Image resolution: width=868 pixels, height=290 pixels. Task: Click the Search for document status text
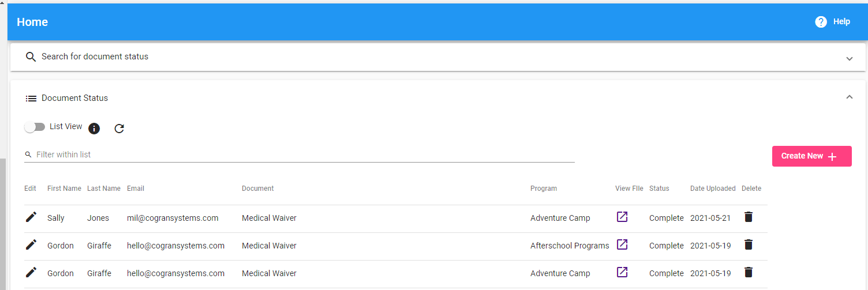tap(95, 57)
